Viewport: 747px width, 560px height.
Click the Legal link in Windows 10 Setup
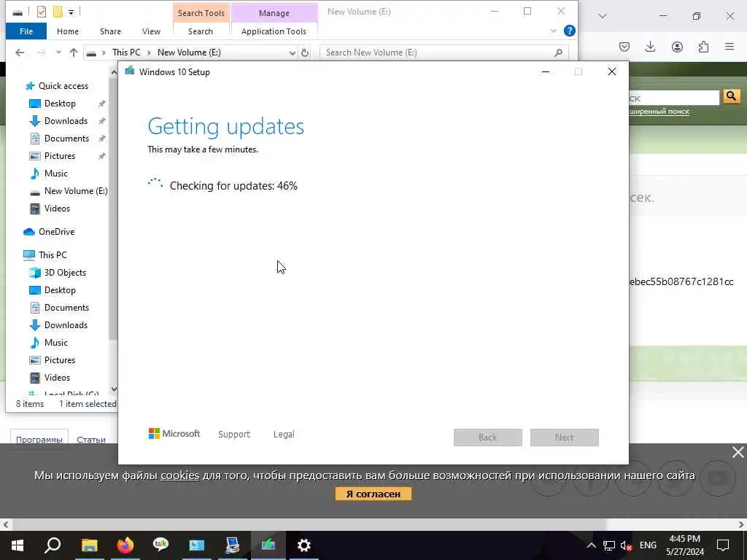point(284,435)
